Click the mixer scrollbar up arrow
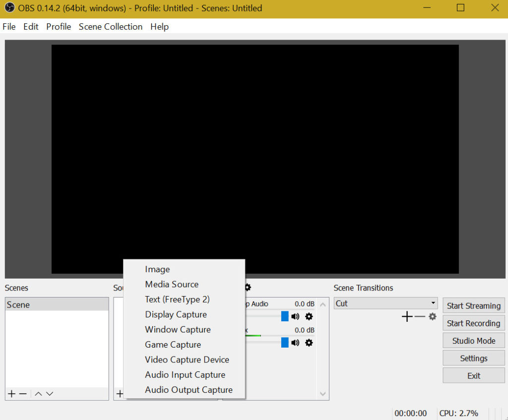This screenshot has width=508, height=420. coord(322,304)
